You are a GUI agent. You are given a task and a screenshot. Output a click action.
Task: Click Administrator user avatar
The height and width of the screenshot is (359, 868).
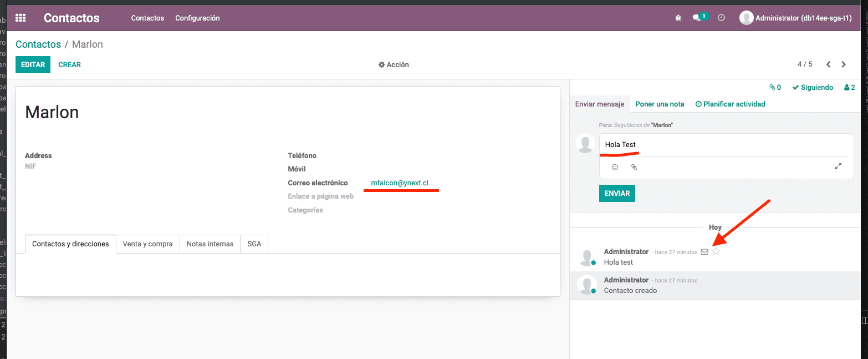747,18
